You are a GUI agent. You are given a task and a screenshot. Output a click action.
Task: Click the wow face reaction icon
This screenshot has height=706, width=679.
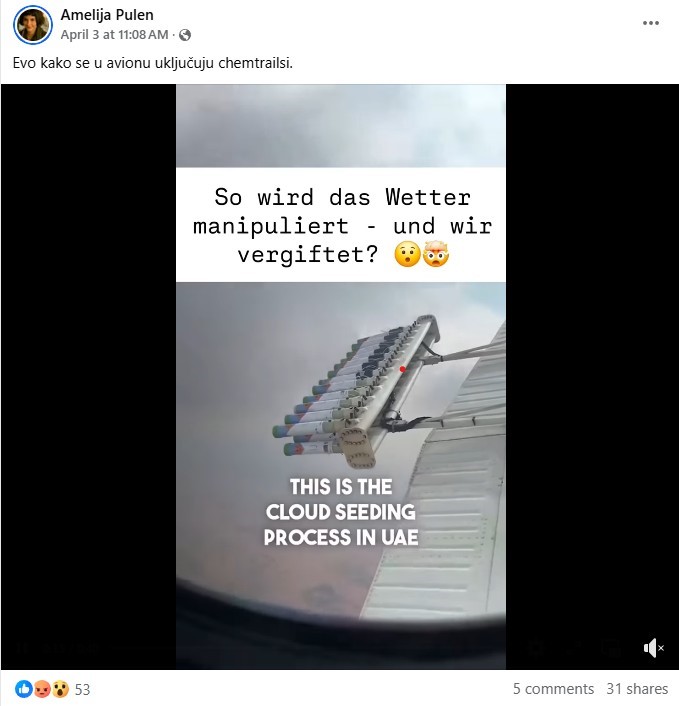coord(60,689)
